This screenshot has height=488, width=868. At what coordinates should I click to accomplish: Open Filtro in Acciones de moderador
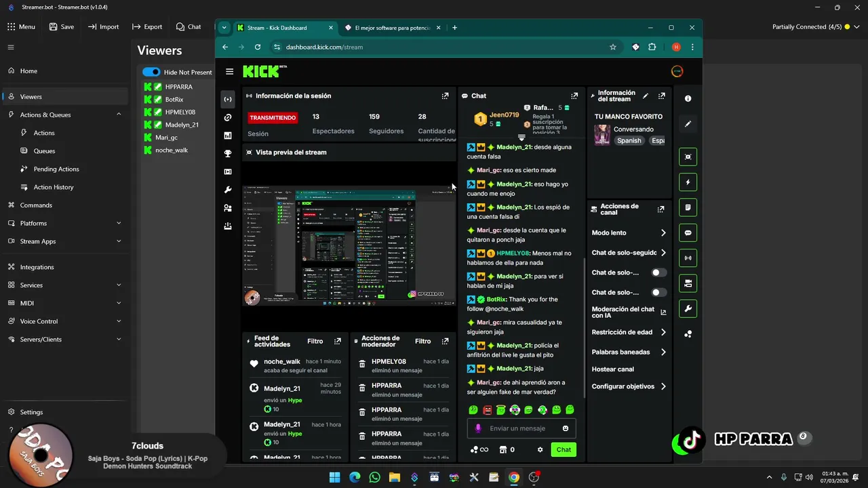[422, 342]
